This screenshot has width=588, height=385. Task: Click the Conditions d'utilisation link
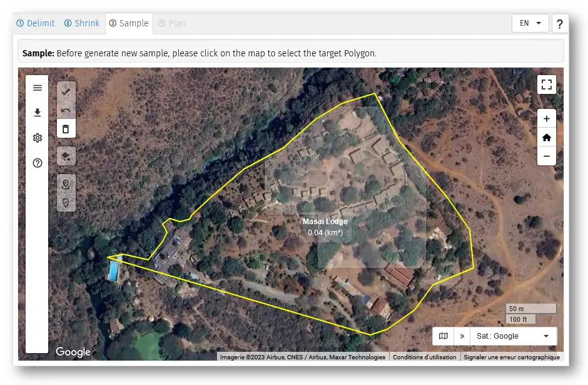424,357
